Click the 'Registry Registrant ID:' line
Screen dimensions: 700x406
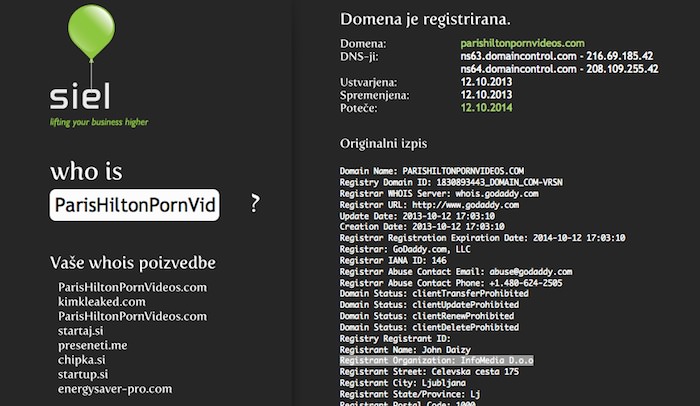(x=395, y=339)
